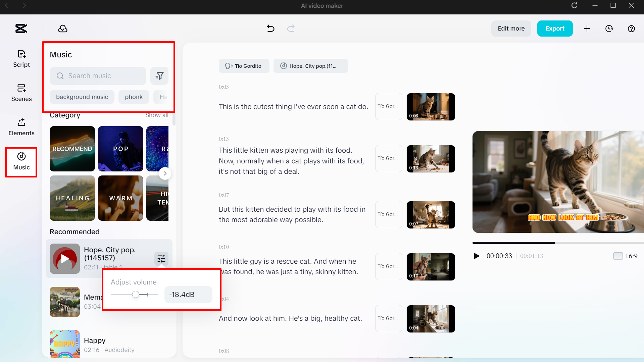Image resolution: width=644 pixels, height=362 pixels.
Task: Click script line 'And now look at him'
Action: [x=290, y=318]
